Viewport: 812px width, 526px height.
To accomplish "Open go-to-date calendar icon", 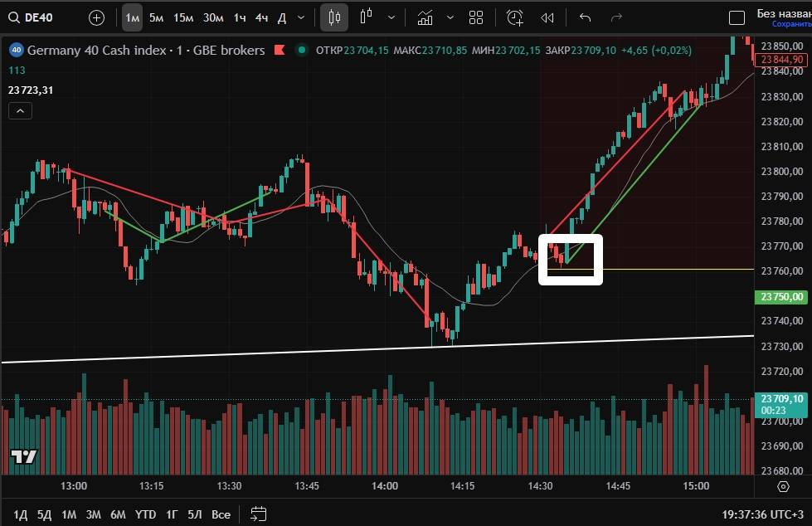I will [258, 514].
